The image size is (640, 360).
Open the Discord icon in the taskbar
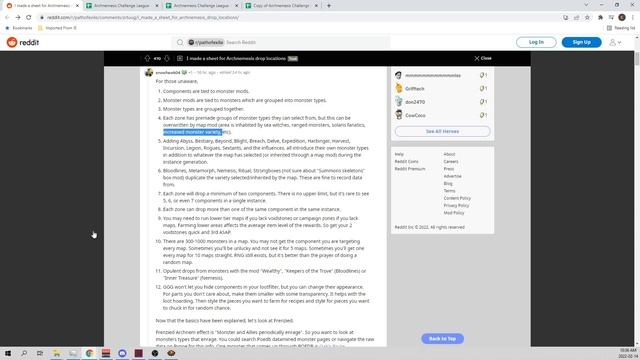pos(122,353)
